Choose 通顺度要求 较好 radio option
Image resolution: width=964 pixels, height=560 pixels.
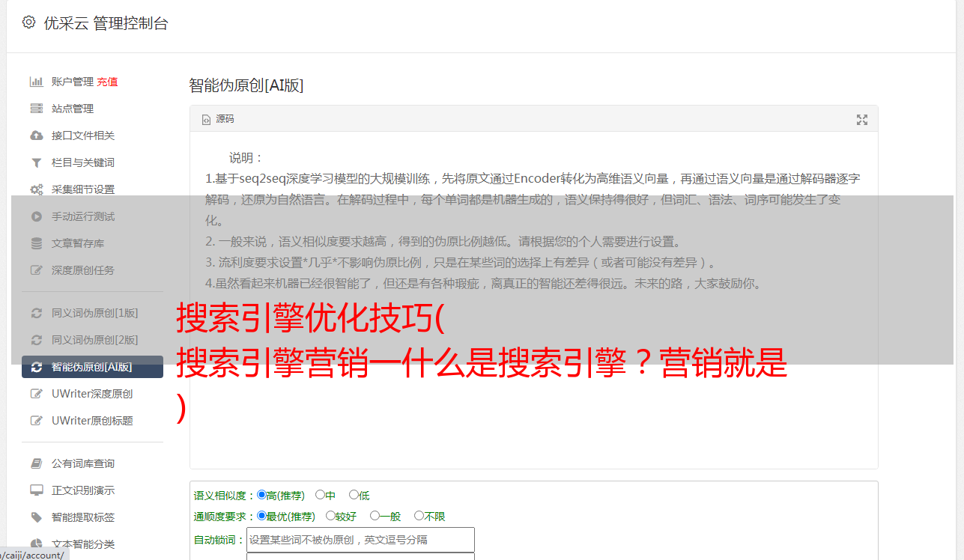(330, 516)
